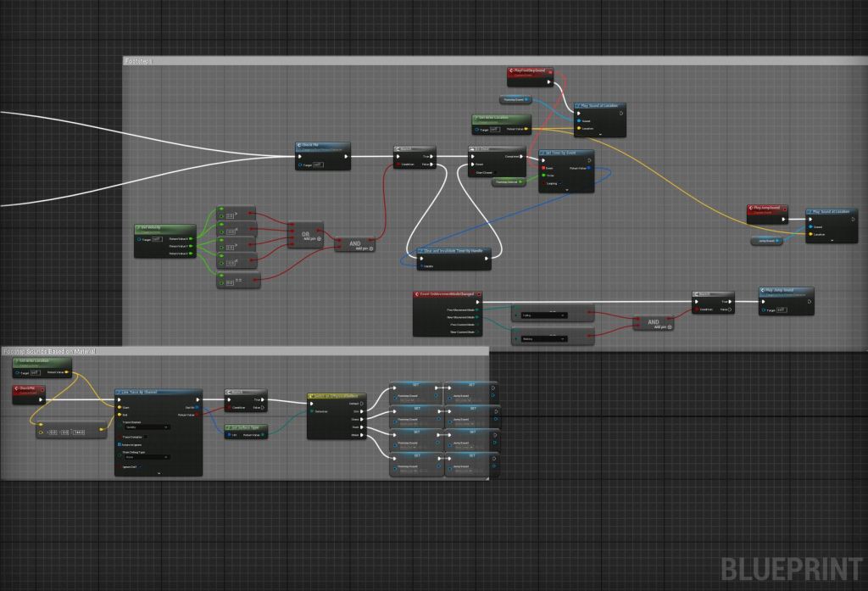
Task: Click the f icon on Line Trace By Channel node
Action: (x=118, y=391)
